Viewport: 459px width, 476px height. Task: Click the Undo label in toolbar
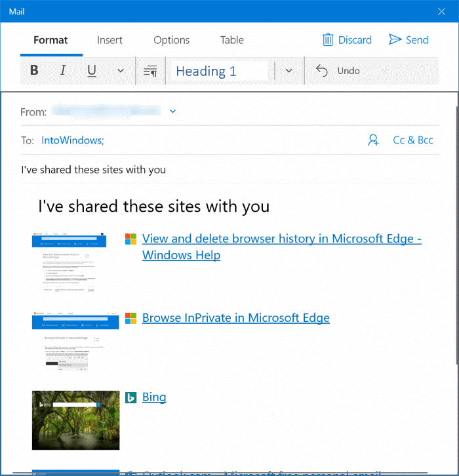(x=348, y=71)
